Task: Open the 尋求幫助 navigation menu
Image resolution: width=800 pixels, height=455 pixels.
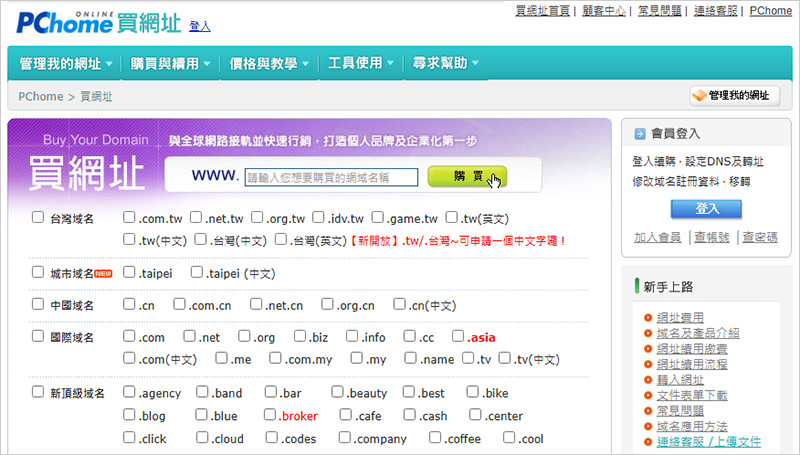Action: (x=446, y=64)
